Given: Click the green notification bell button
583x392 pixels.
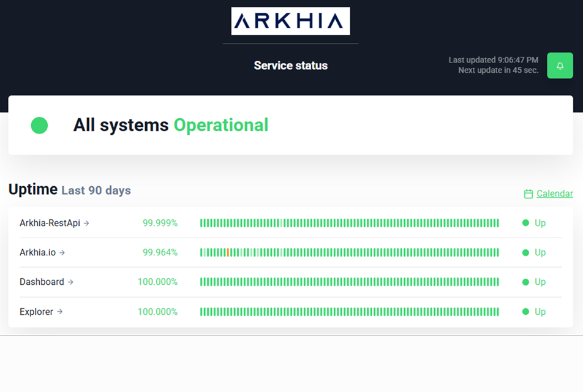Looking at the screenshot, I should (560, 66).
